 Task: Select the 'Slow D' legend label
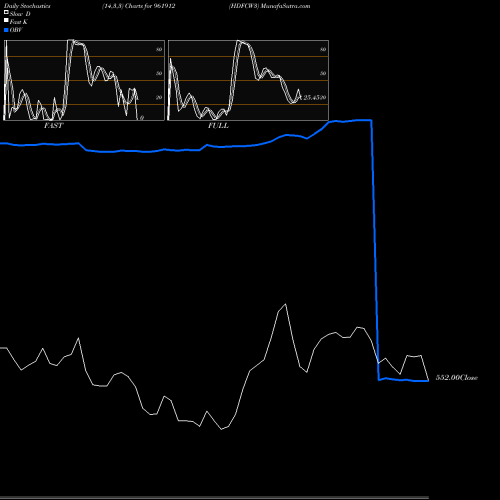click(20, 14)
